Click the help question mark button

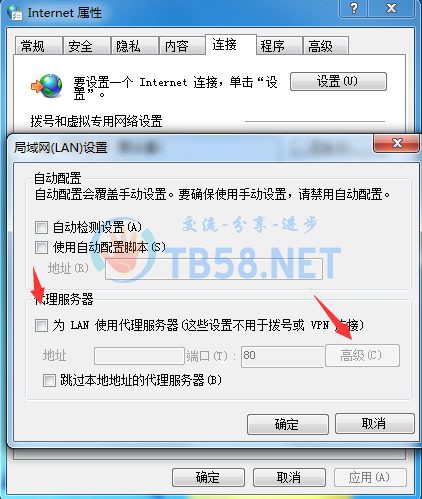pyautogui.click(x=354, y=8)
